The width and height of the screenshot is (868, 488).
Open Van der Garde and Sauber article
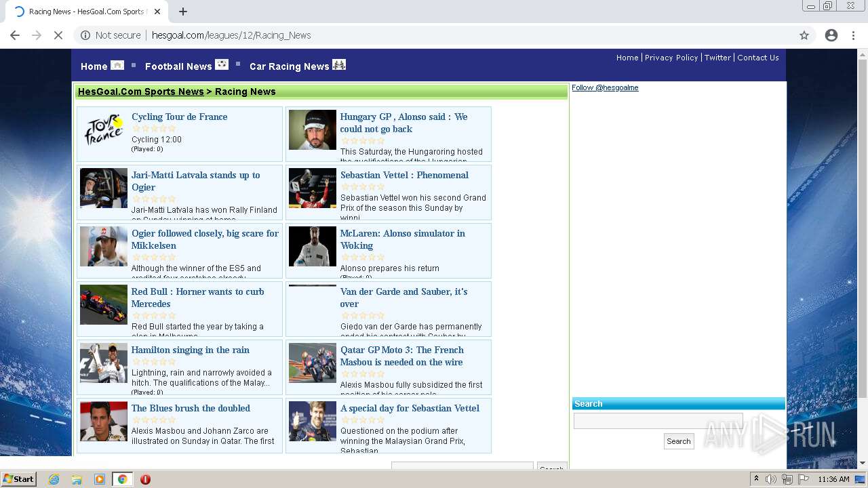404,298
